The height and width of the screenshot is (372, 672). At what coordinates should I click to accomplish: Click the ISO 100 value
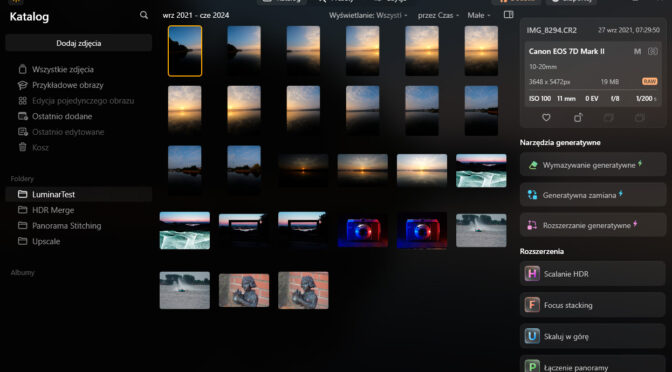540,99
